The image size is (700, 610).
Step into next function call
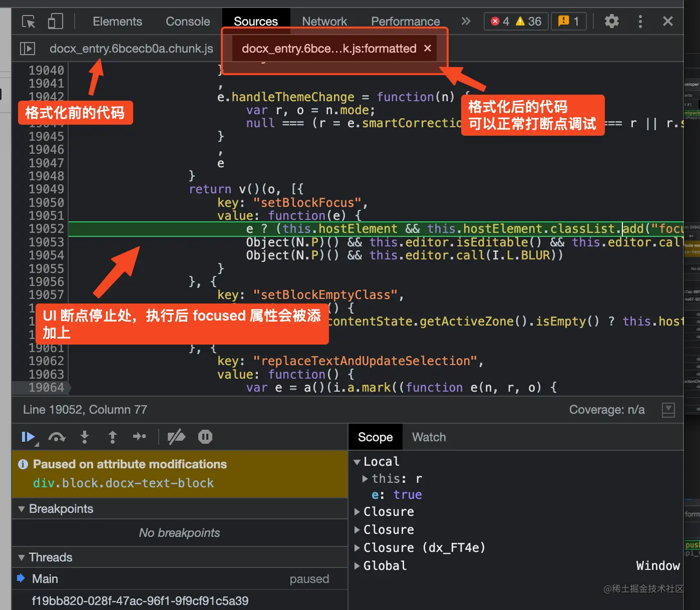point(85,437)
